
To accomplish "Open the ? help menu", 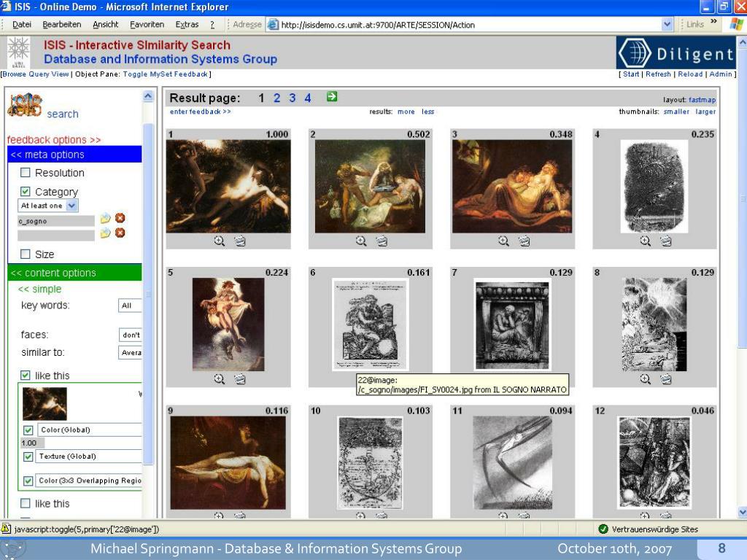I will [212, 25].
